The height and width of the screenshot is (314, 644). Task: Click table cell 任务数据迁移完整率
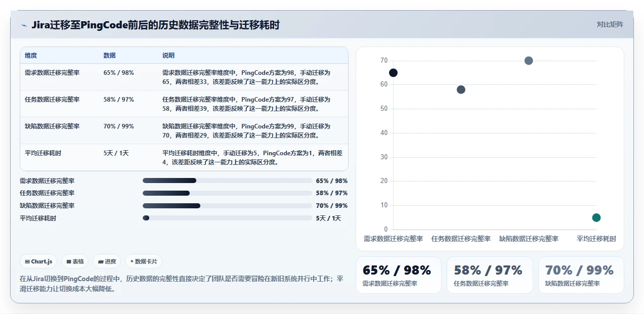52,100
